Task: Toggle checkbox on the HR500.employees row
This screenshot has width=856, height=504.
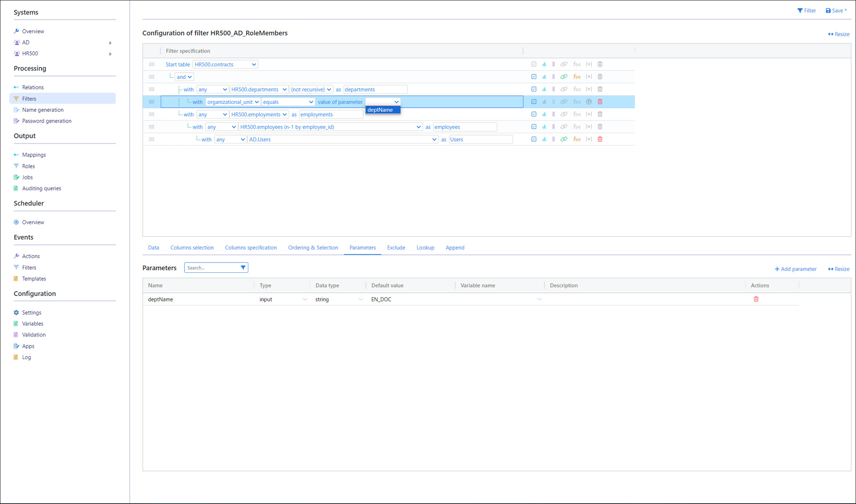Action: pyautogui.click(x=534, y=127)
